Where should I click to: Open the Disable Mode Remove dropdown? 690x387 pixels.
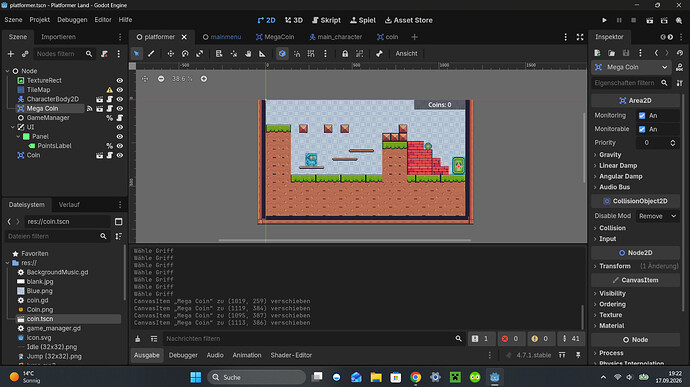click(x=657, y=216)
